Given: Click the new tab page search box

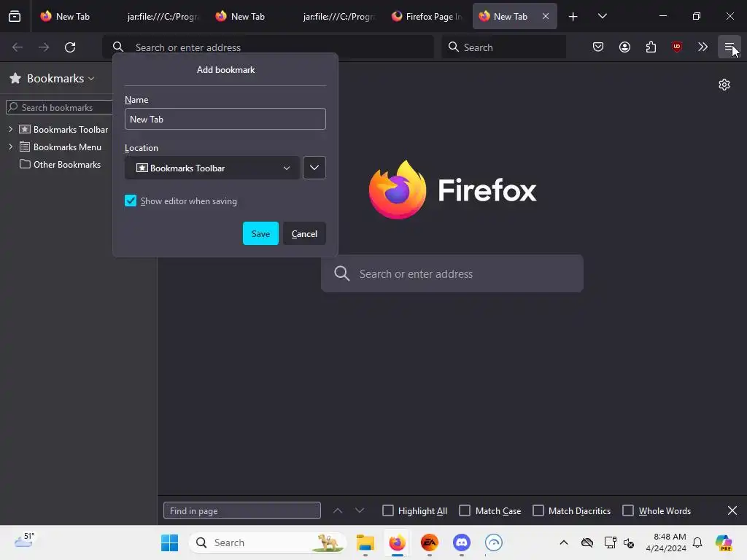Looking at the screenshot, I should (452, 273).
